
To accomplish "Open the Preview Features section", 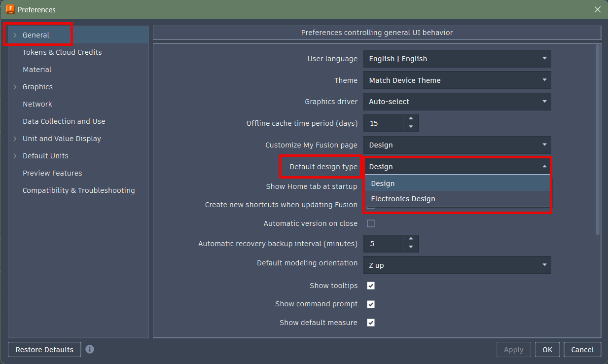I will click(x=52, y=173).
